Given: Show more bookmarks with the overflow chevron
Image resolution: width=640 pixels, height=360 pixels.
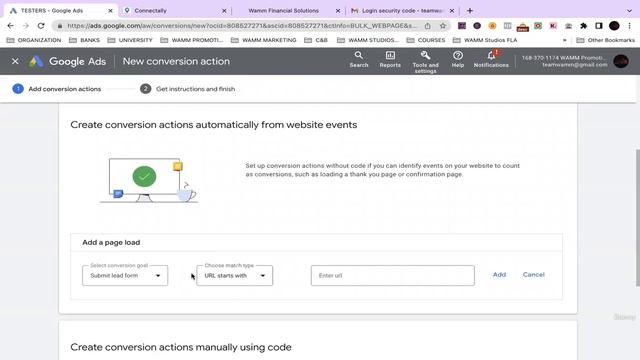Looking at the screenshot, I should (x=564, y=40).
